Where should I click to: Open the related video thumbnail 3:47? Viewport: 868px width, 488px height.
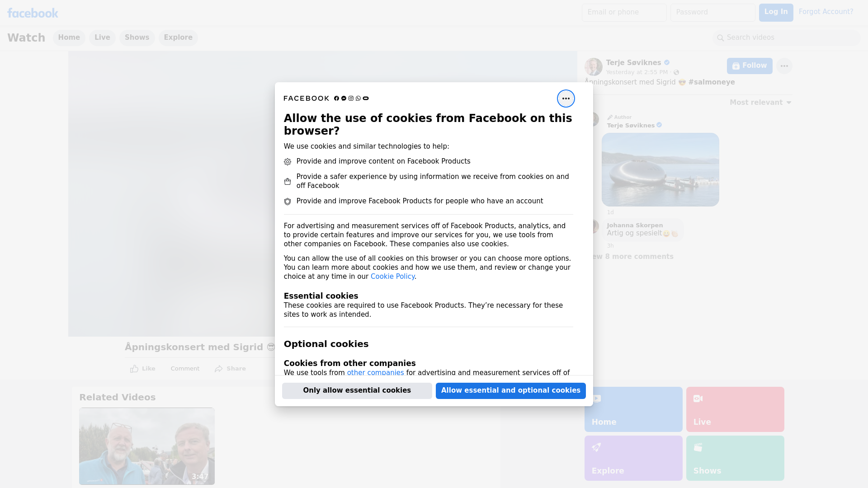click(x=146, y=446)
